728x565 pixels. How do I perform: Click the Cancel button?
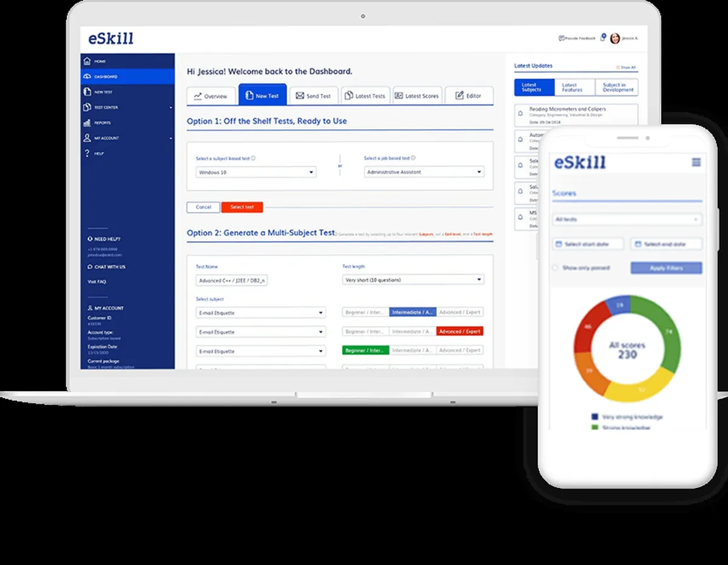coord(203,207)
